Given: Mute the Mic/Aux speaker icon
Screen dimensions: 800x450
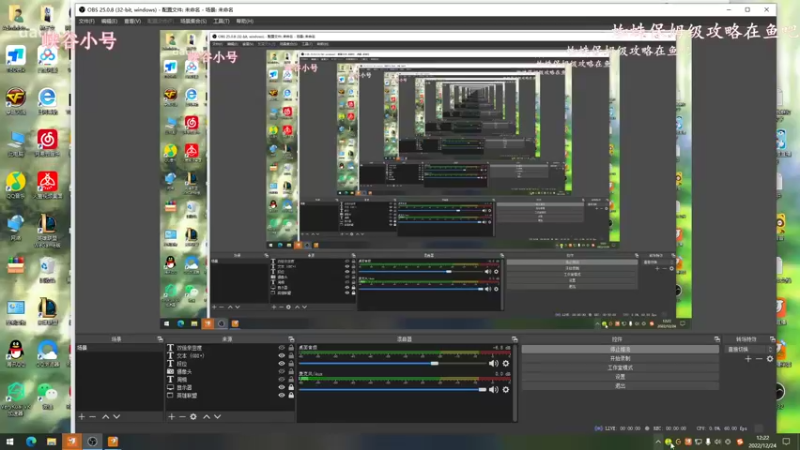Looking at the screenshot, I should tap(493, 389).
